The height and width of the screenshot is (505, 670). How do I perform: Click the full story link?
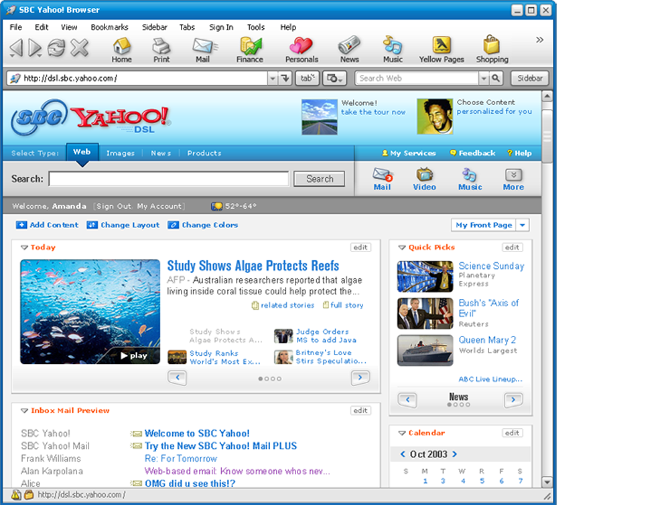coord(343,305)
